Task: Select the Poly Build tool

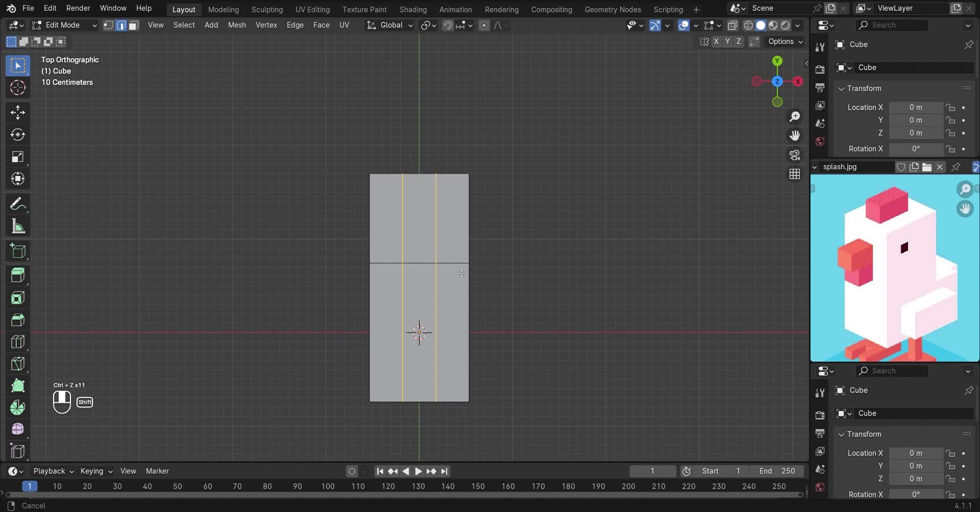Action: coord(18,386)
